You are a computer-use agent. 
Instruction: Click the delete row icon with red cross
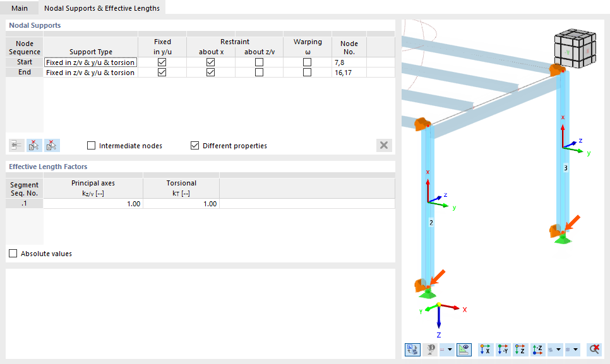(x=33, y=145)
